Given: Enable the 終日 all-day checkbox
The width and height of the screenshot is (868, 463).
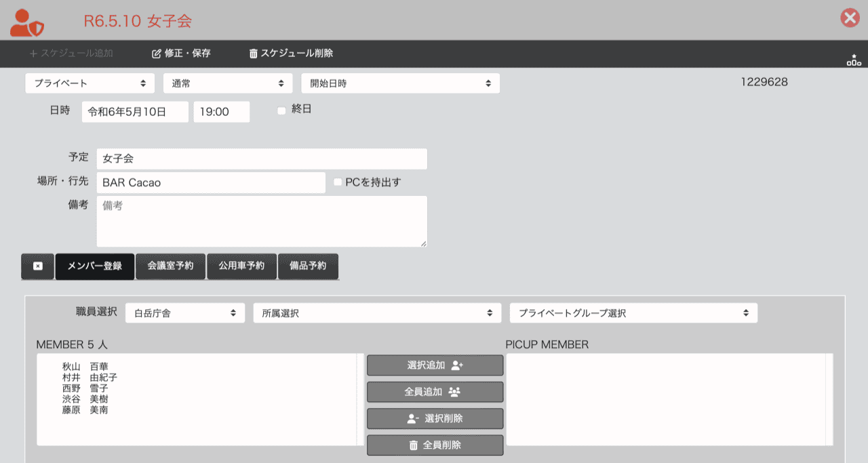Looking at the screenshot, I should click(281, 111).
